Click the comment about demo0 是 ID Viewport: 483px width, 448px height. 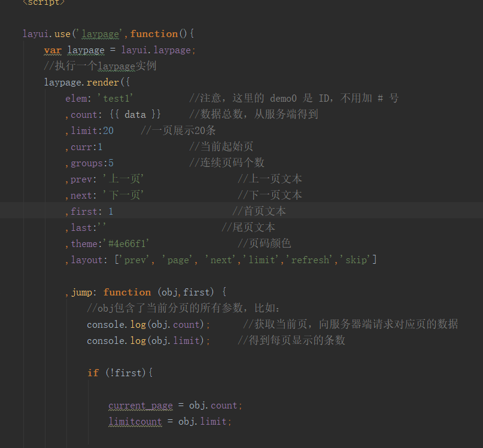[294, 98]
